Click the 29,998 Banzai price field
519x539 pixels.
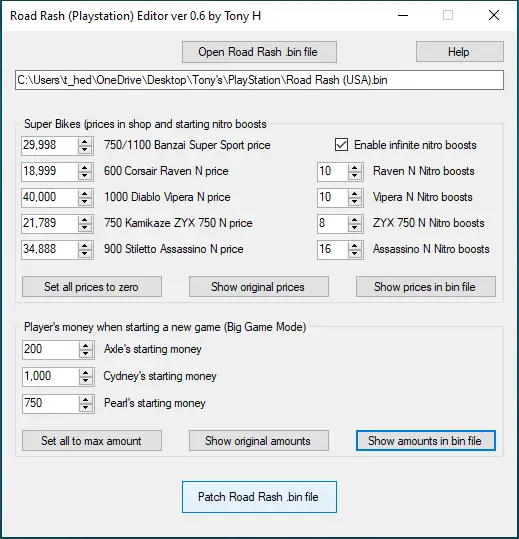coord(49,145)
